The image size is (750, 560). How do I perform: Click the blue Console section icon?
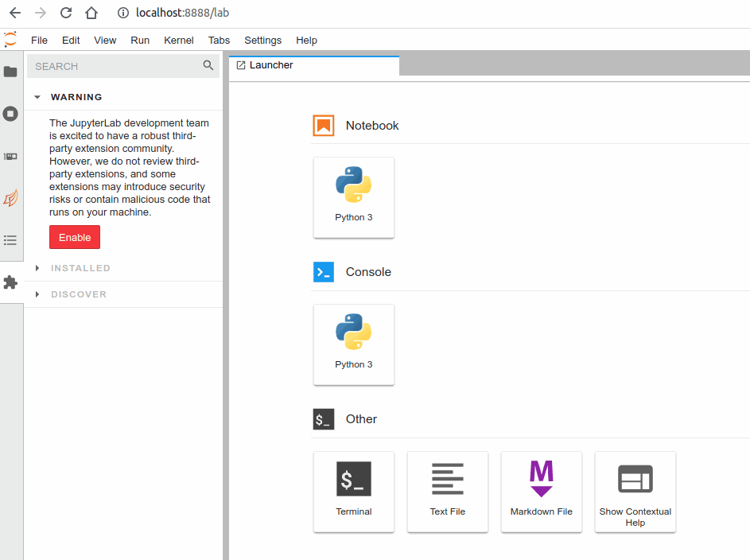[x=324, y=272]
